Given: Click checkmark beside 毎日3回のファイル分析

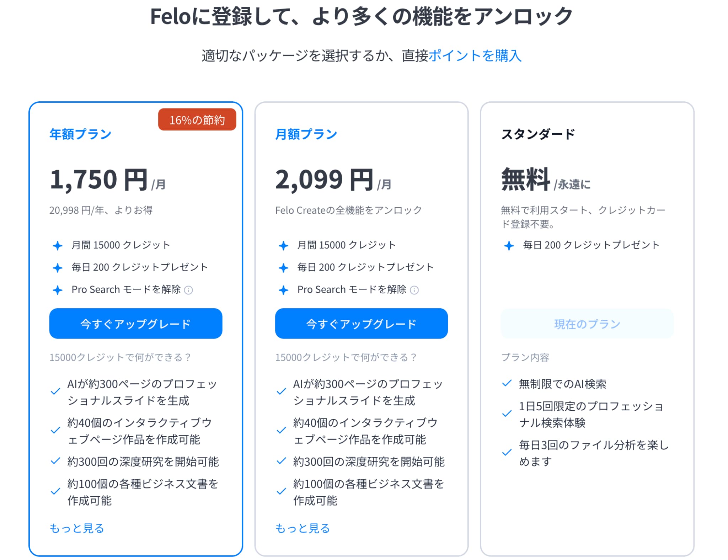Looking at the screenshot, I should pos(507,453).
